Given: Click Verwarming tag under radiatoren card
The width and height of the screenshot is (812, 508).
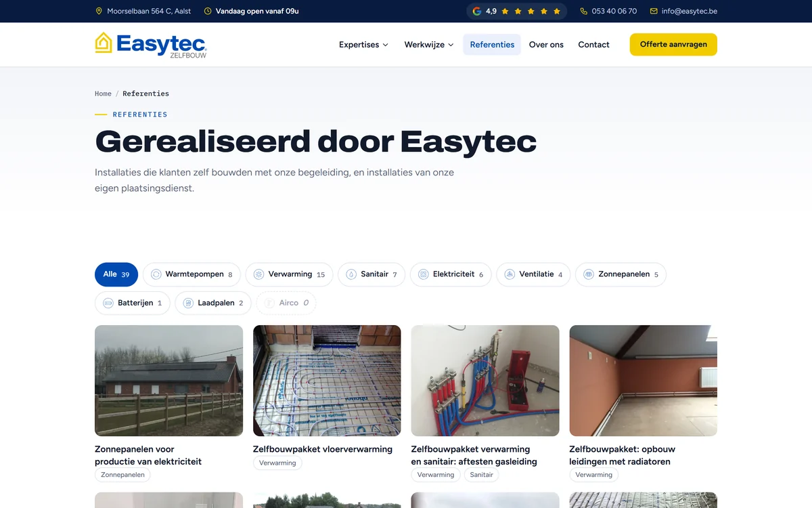Looking at the screenshot, I should pyautogui.click(x=594, y=475).
